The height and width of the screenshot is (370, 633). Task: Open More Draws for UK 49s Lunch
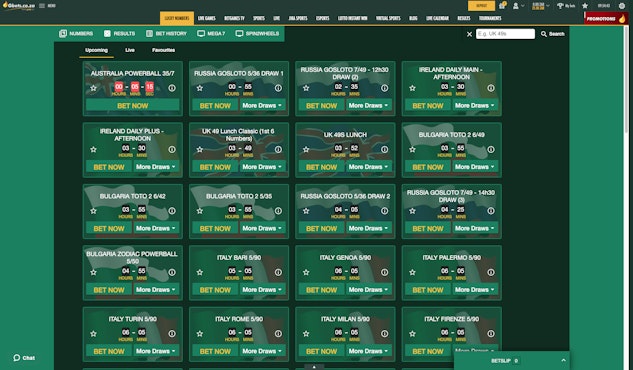click(368, 167)
